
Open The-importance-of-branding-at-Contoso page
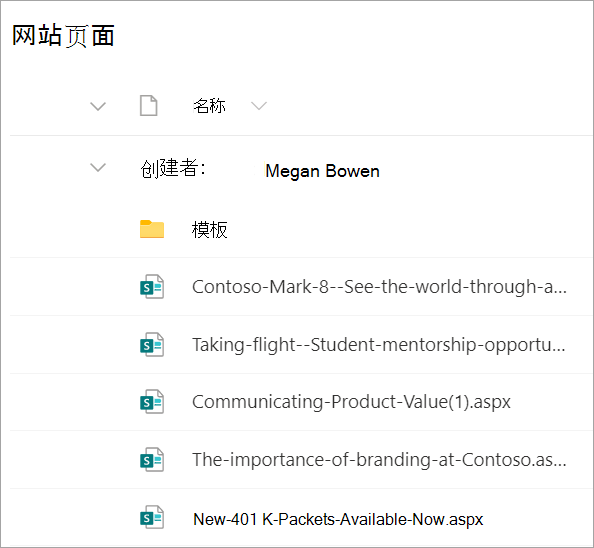[379, 460]
